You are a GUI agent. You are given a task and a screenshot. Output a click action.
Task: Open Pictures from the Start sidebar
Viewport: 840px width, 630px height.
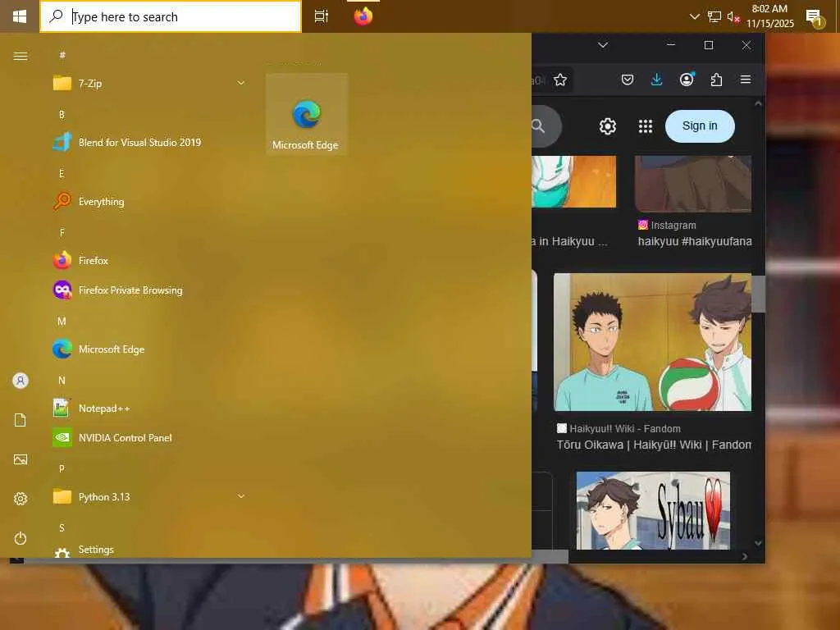coord(21,459)
